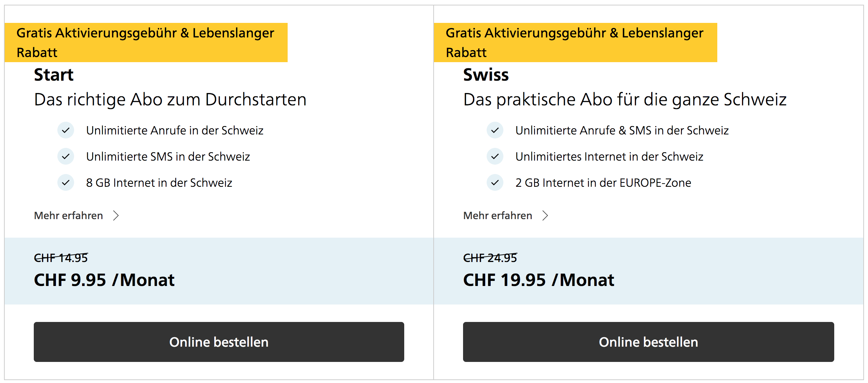Click checkmark icon next to Unlimitierte SMS in der Schweiz

click(66, 156)
